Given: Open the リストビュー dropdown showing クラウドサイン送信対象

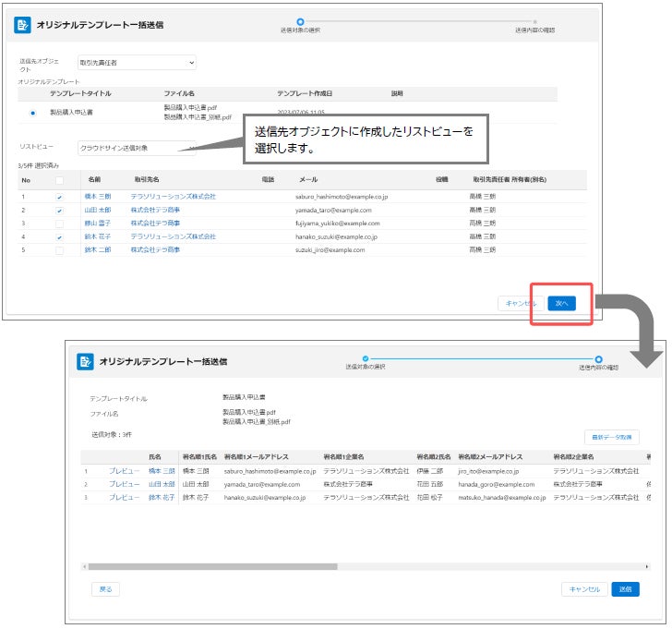Looking at the screenshot, I should 137,148.
